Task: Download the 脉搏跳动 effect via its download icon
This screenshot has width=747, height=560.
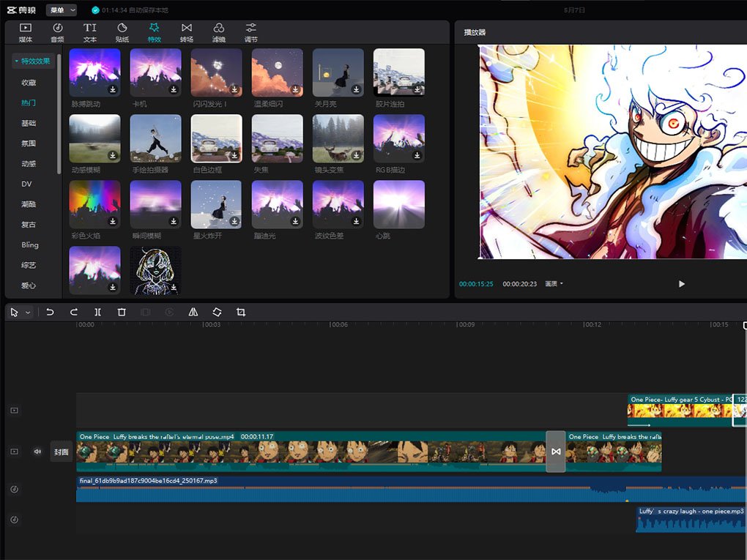Action: 114,89
